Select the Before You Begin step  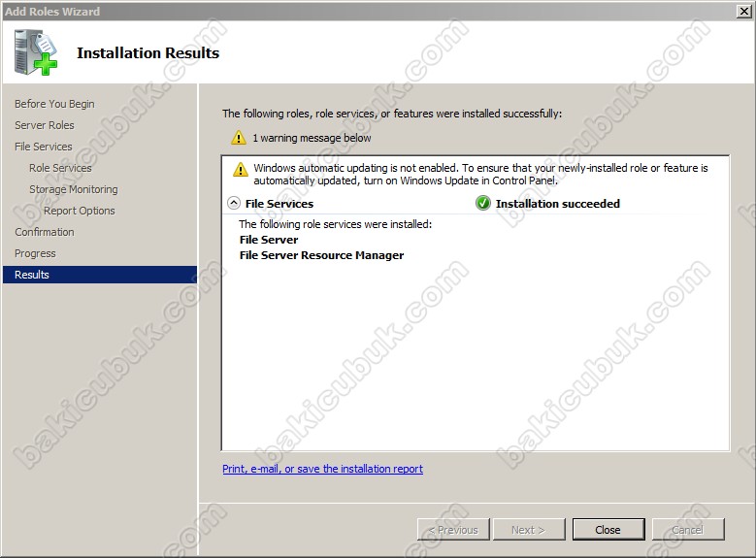pyautogui.click(x=54, y=104)
